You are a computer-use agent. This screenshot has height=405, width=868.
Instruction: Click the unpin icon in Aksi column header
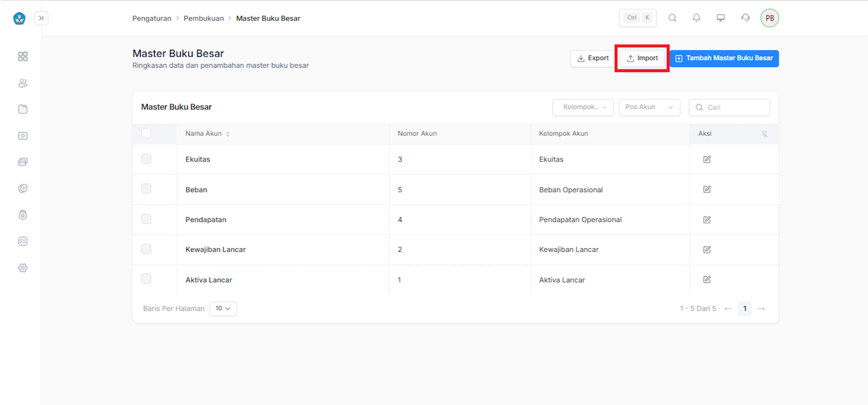pyautogui.click(x=764, y=134)
